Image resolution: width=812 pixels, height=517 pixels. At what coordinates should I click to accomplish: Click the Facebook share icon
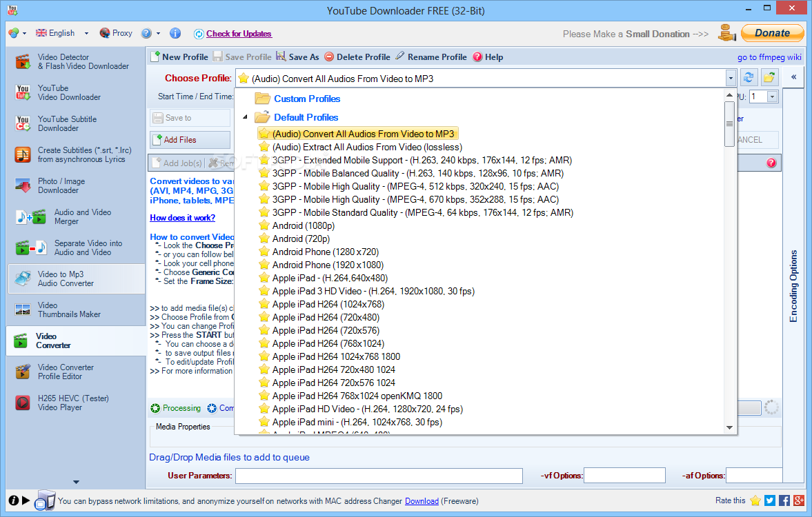[784, 500]
